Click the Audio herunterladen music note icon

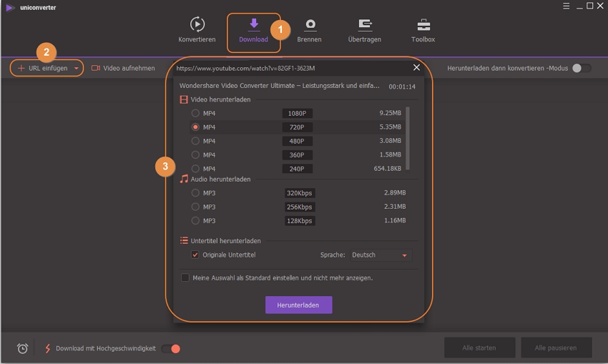184,179
